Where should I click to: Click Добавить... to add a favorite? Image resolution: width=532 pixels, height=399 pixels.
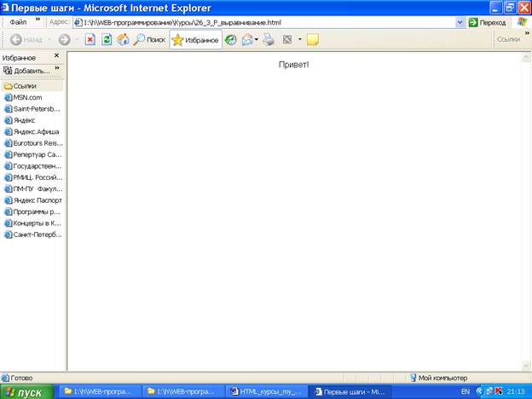[26, 71]
